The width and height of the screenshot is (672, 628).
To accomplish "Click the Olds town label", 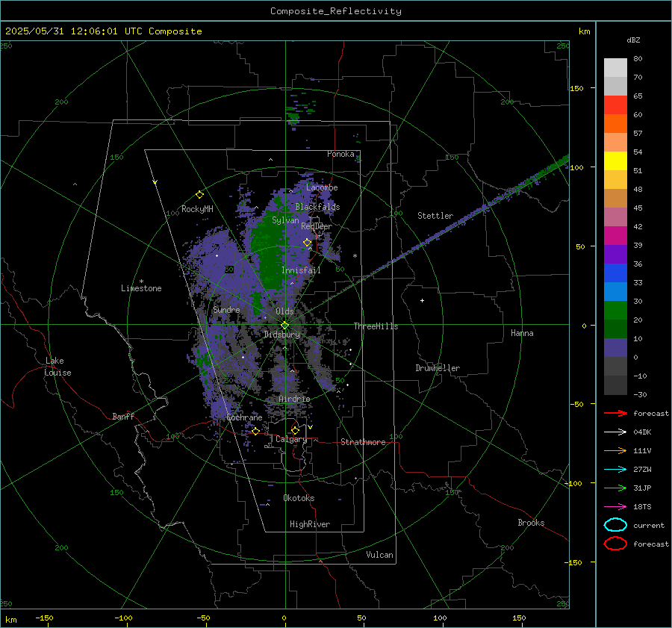I will tap(284, 311).
